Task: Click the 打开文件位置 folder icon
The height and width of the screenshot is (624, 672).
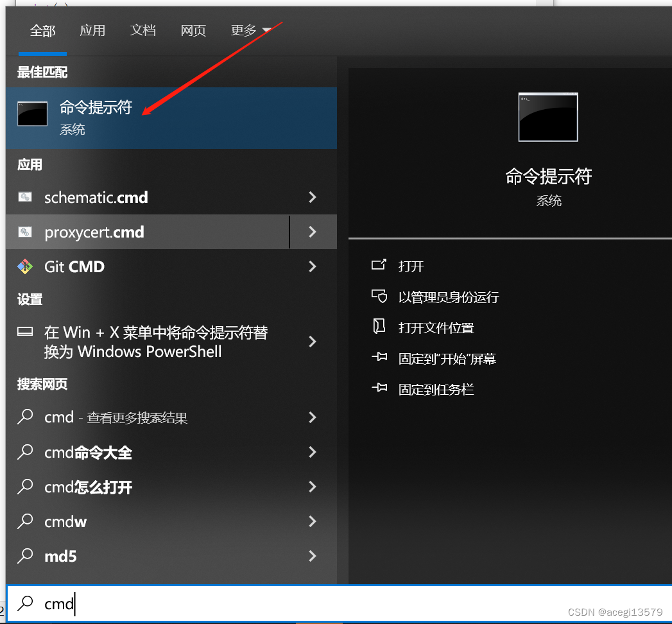Action: tap(380, 327)
